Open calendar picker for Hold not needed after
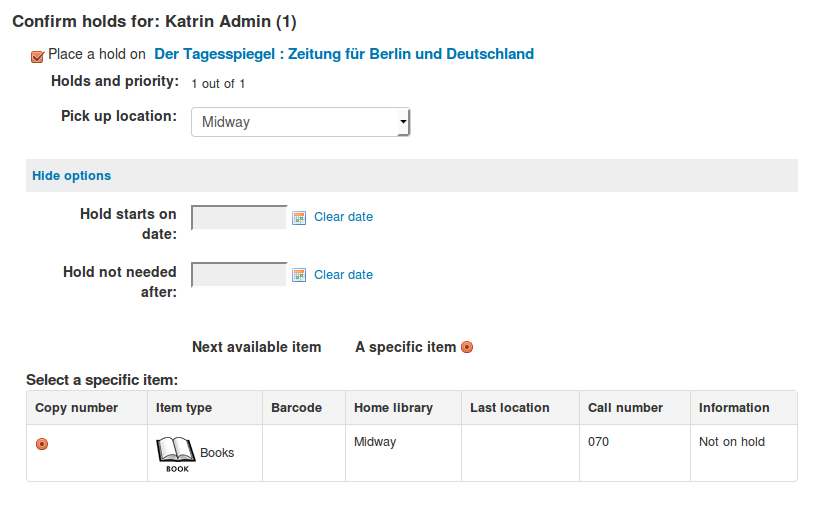This screenshot has height=507, width=830. click(298, 275)
